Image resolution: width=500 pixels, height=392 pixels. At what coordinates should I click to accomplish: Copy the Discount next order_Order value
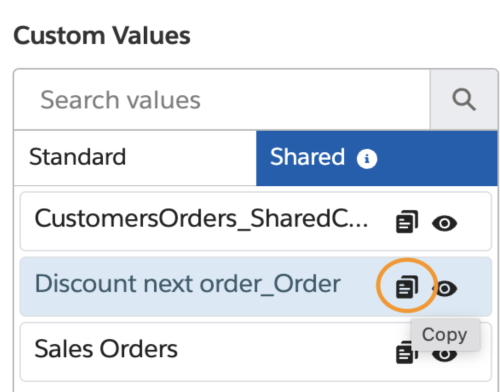pos(407,287)
